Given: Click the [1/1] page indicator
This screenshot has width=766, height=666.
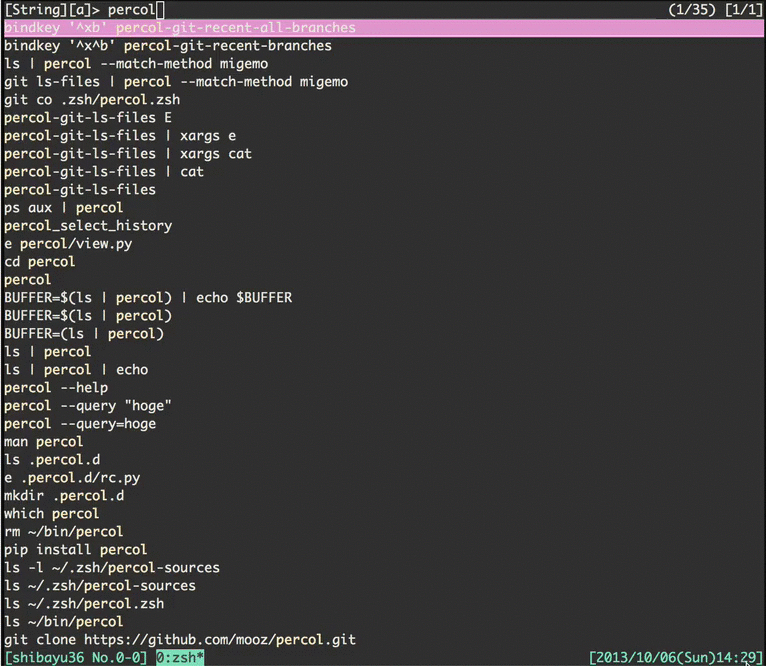Looking at the screenshot, I should 744,10.
